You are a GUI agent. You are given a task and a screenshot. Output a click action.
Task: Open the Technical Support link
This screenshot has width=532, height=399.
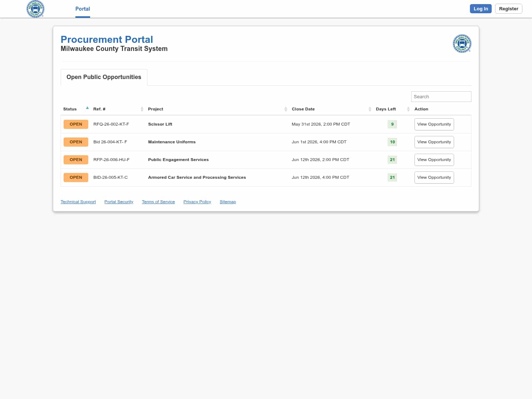click(78, 202)
